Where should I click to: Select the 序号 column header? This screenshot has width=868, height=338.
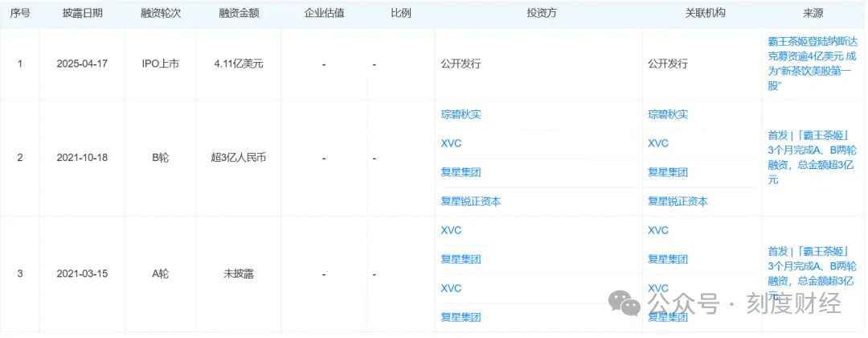click(x=20, y=14)
